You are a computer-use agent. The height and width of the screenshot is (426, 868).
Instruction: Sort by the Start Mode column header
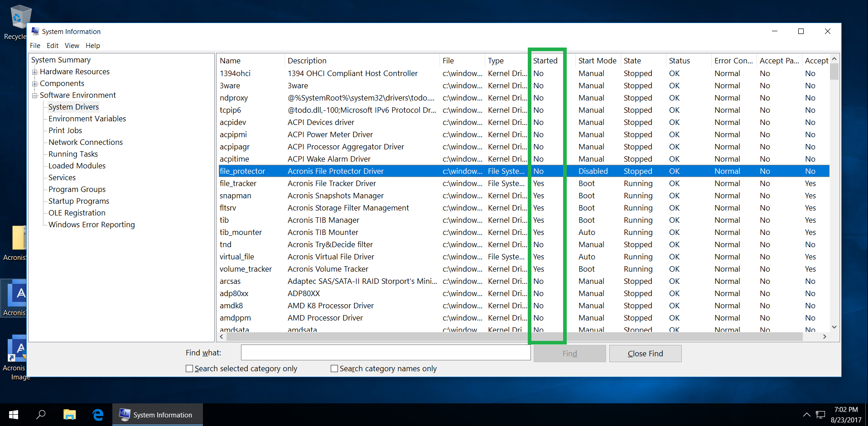(x=598, y=61)
